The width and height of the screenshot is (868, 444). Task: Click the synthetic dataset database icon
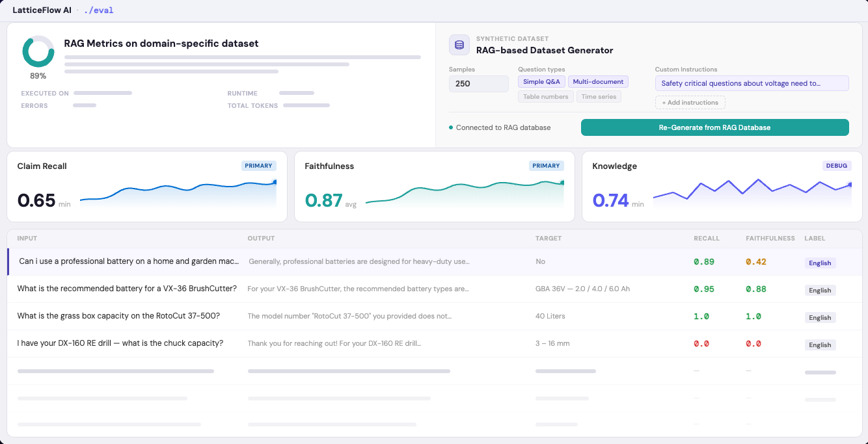[x=459, y=45]
